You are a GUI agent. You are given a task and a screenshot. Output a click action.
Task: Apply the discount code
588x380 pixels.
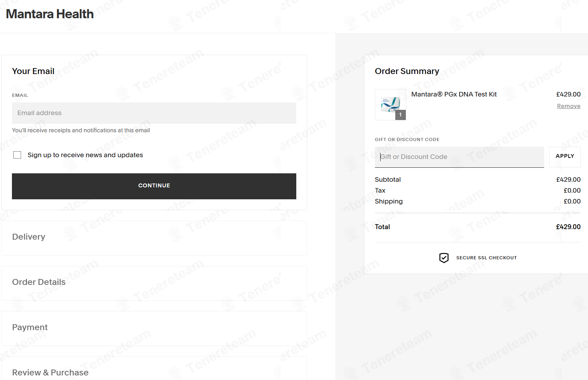pyautogui.click(x=565, y=157)
